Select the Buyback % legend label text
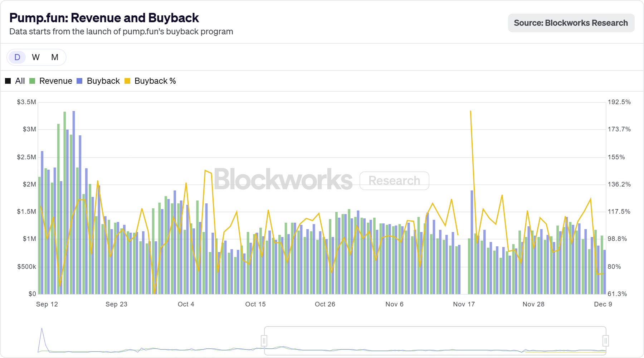The image size is (644, 358). (x=155, y=81)
